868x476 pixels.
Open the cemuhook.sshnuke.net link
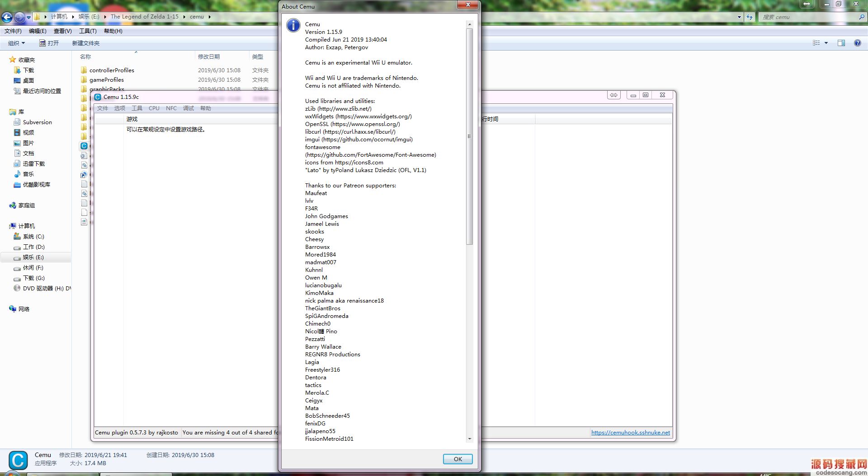coord(630,432)
